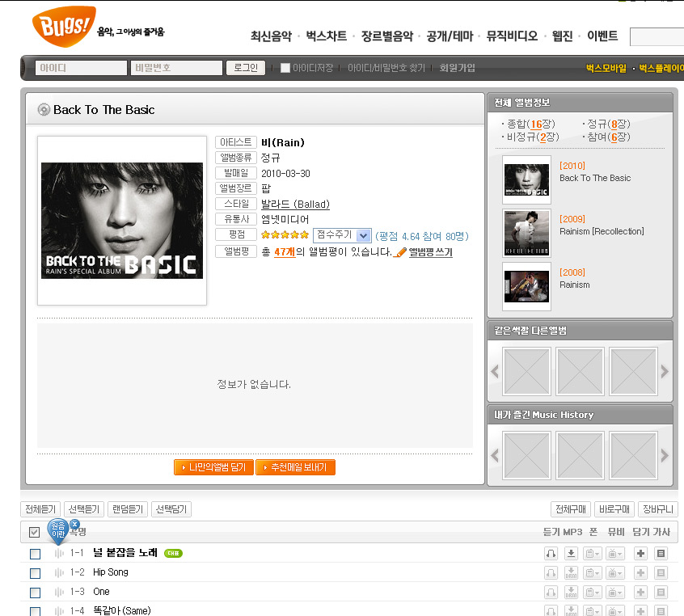Viewport: 684px width, 616px height.
Task: Check the box for Hip Song
Action: click(x=35, y=573)
